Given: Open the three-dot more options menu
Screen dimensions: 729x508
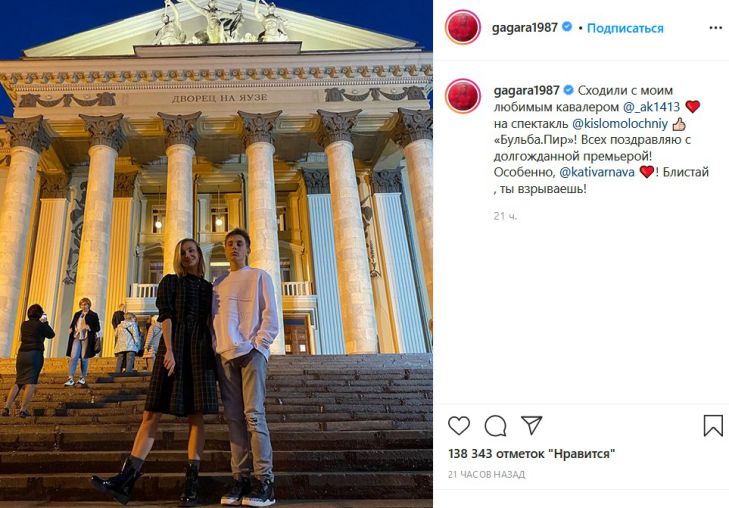Looking at the screenshot, I should pos(716,28).
